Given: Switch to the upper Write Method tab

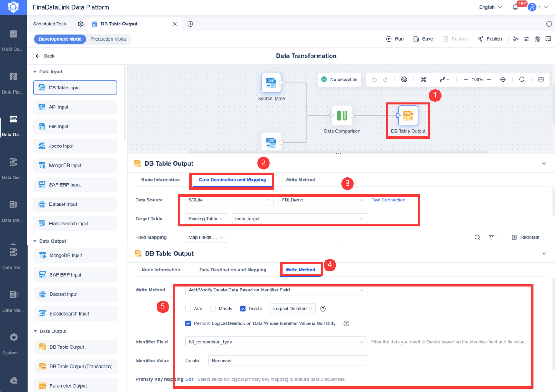Looking at the screenshot, I should 300,180.
